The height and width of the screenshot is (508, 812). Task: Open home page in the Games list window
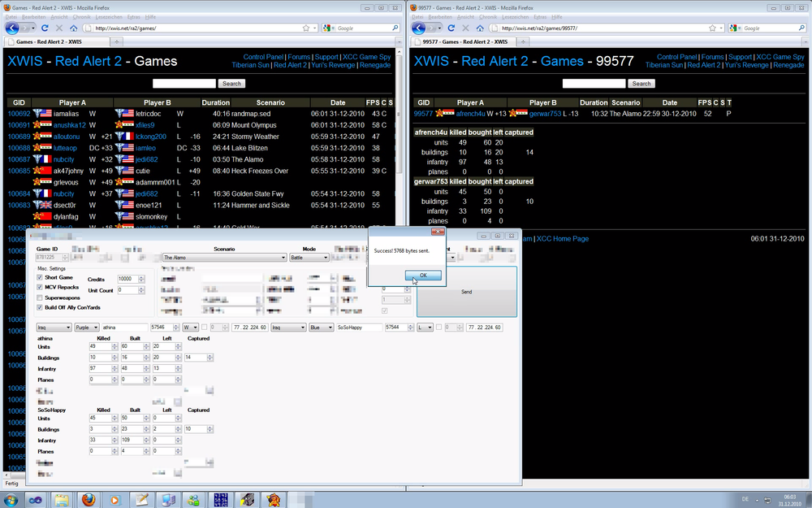(74, 28)
